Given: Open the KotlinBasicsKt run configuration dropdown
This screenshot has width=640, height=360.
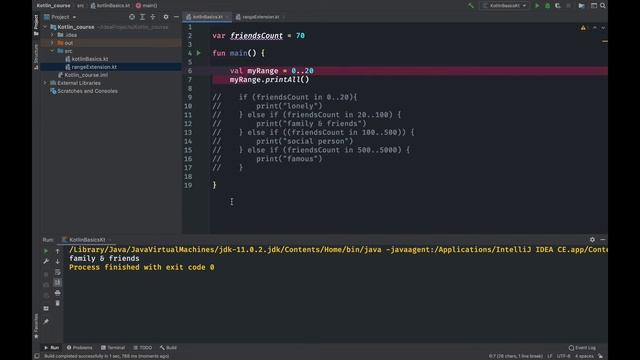Looking at the screenshot, I should pyautogui.click(x=504, y=6).
